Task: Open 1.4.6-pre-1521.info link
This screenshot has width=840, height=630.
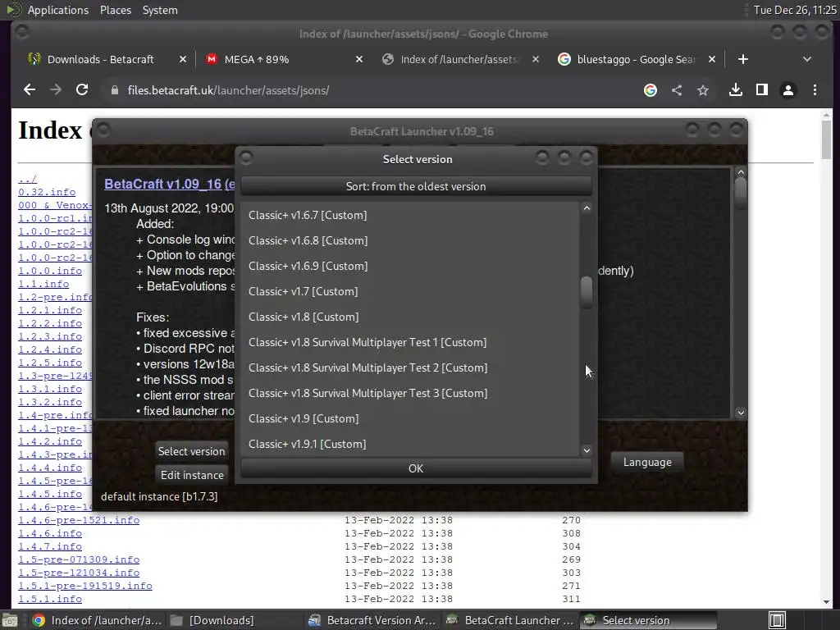Action: click(79, 520)
